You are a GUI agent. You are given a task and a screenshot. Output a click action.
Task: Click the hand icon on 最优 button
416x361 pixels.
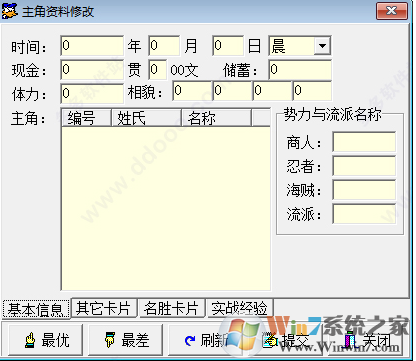30,340
